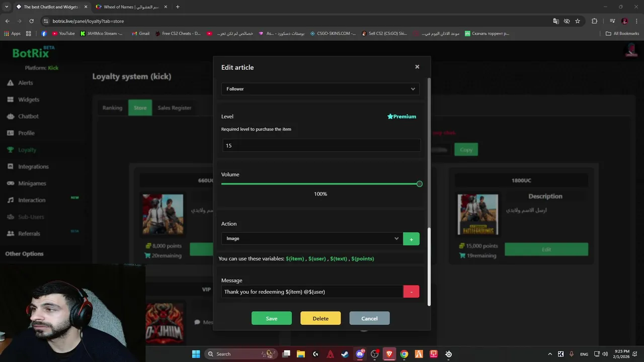Screen dimensions: 644x362
Task: Close the Edit article dialog with X
Action: pos(417,66)
